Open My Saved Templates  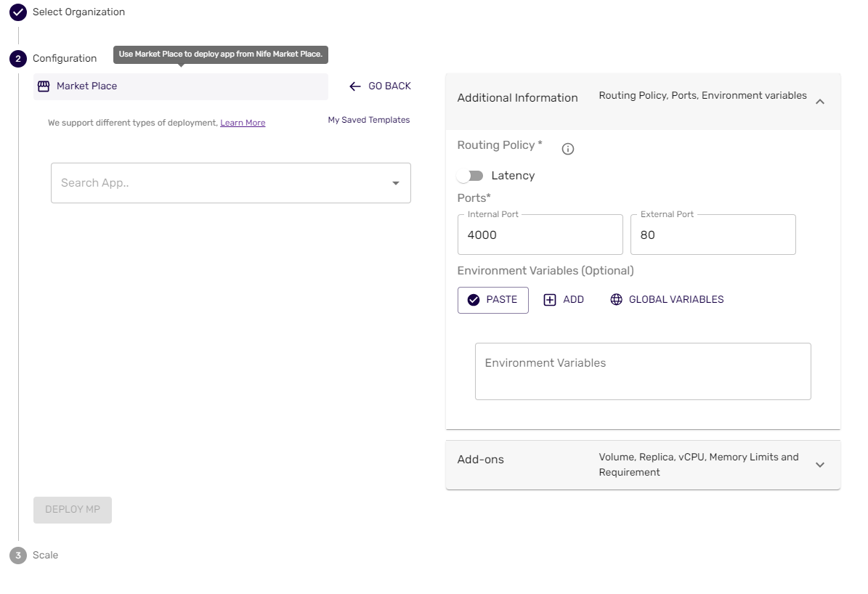click(x=369, y=119)
